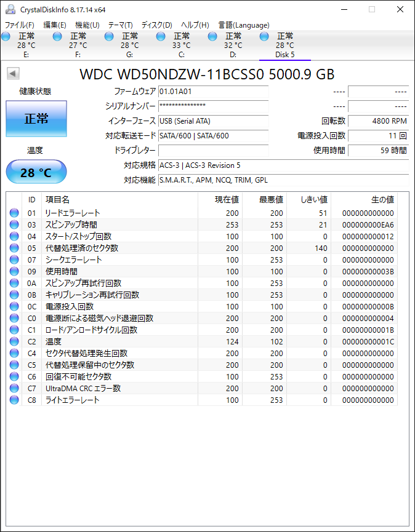This screenshot has height=532, width=415.
Task: Click blue orb on row 0A スピンアップ再試行回数
Action: point(14,284)
